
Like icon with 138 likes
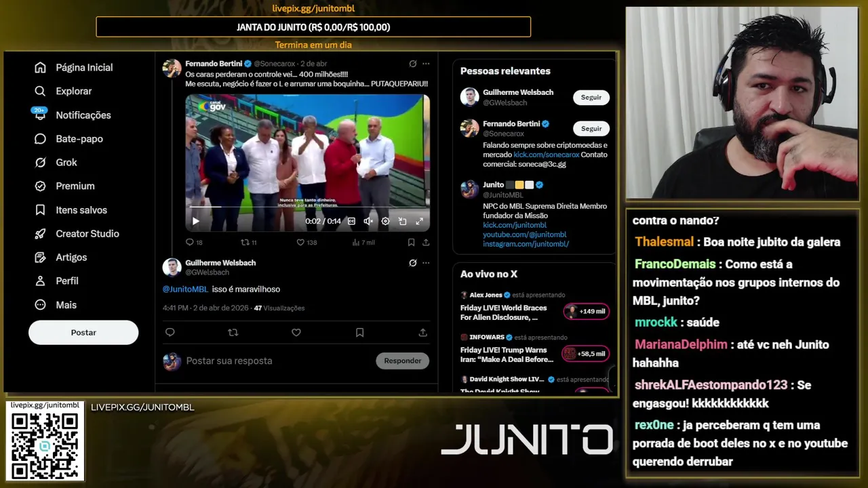point(300,242)
